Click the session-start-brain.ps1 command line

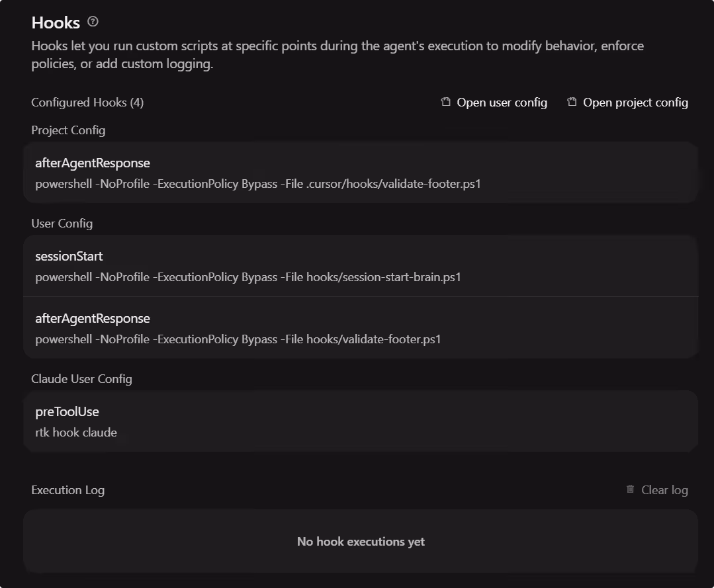pos(248,277)
